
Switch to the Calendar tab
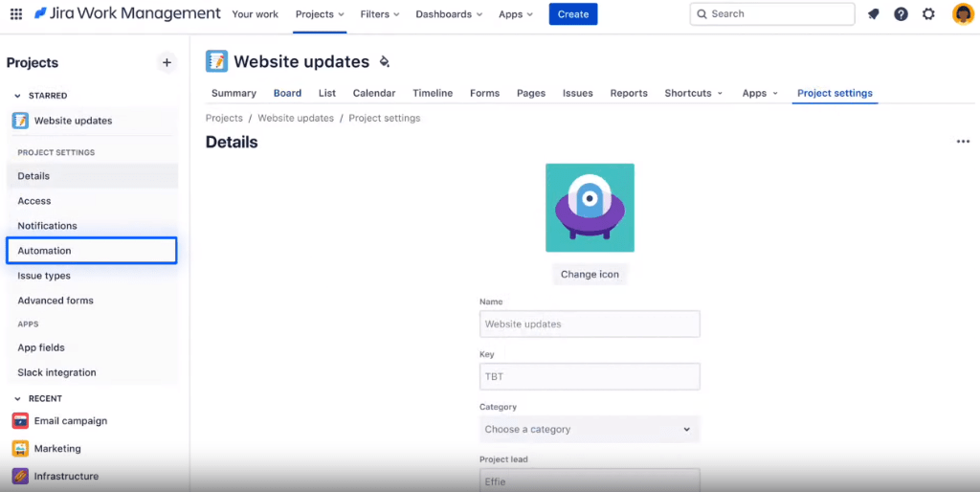click(x=374, y=93)
